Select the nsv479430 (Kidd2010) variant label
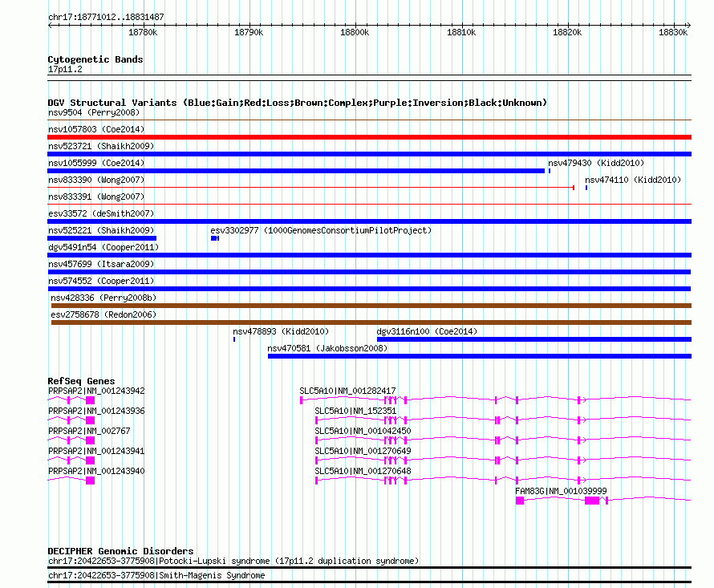Image resolution: width=714 pixels, height=588 pixels. click(596, 163)
